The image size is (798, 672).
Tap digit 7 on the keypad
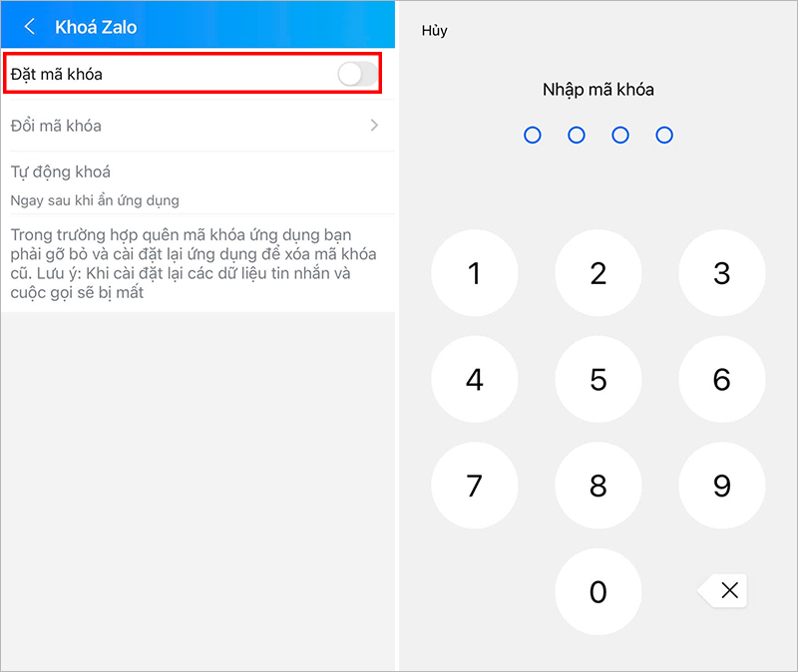coord(475,486)
